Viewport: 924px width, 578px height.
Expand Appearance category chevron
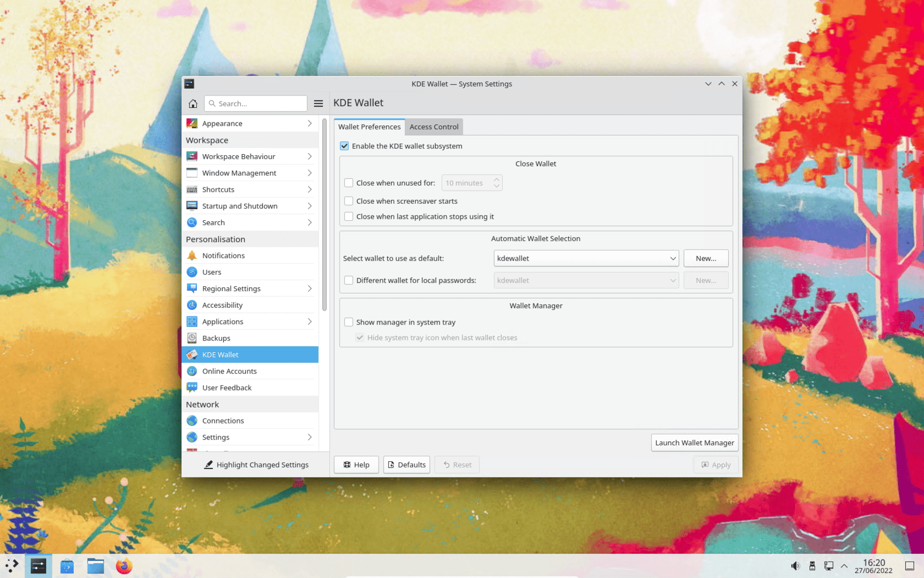point(310,123)
